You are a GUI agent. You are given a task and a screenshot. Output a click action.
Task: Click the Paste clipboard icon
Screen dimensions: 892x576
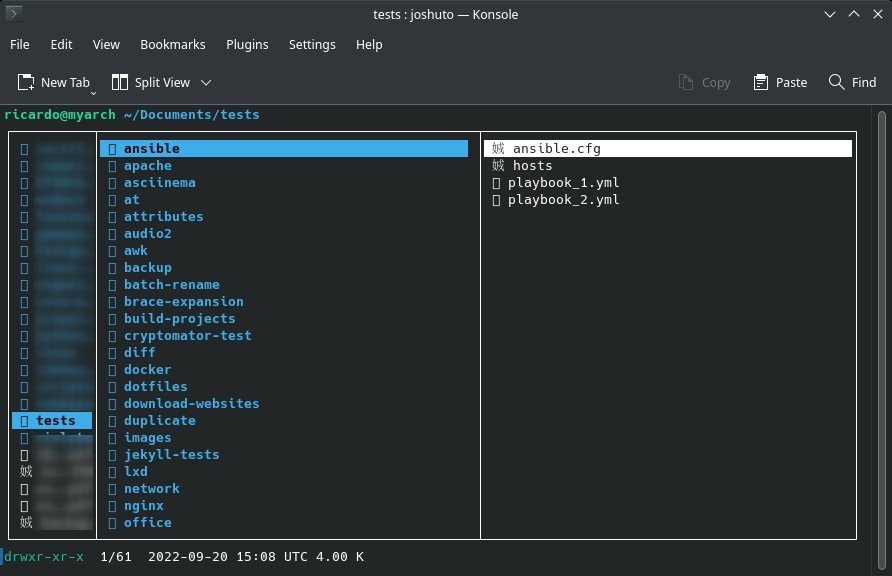pyautogui.click(x=761, y=82)
